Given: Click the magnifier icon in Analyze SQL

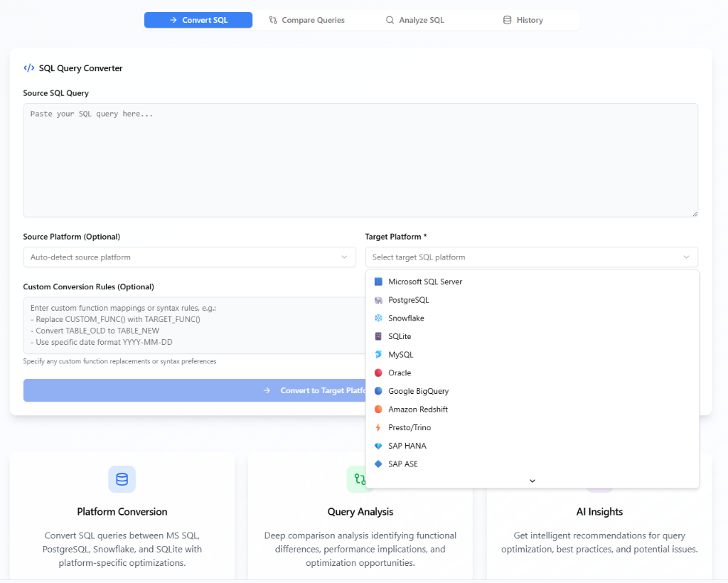Looking at the screenshot, I should pos(390,20).
